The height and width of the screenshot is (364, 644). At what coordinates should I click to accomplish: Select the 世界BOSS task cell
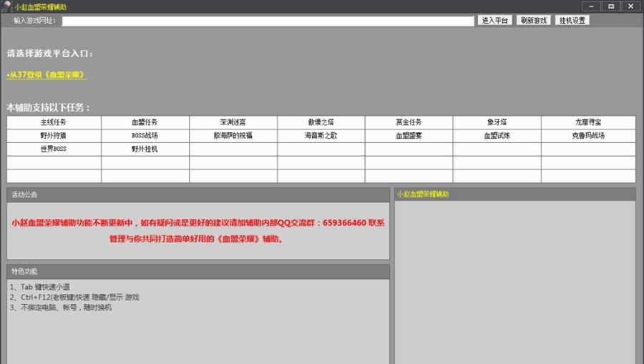54,149
